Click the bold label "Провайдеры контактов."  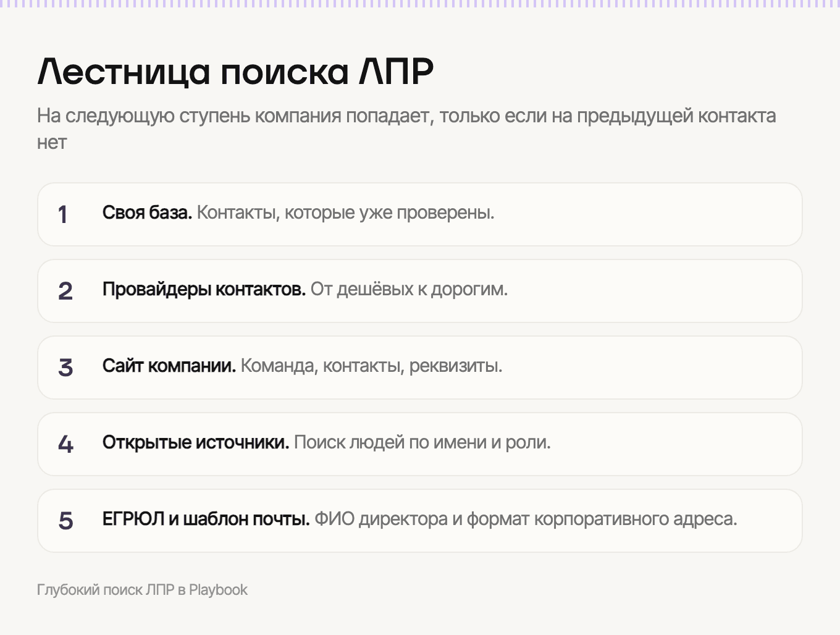pos(204,289)
